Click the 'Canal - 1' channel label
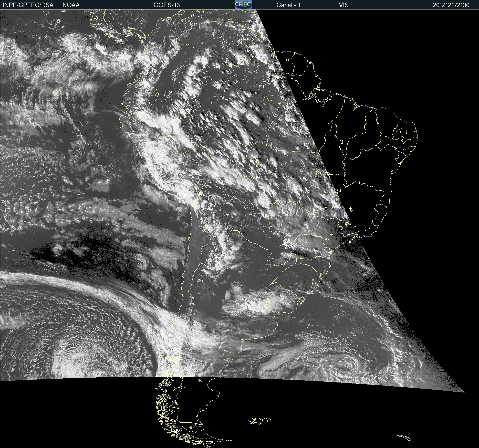Viewport: 479px width, 448px height. [288, 5]
